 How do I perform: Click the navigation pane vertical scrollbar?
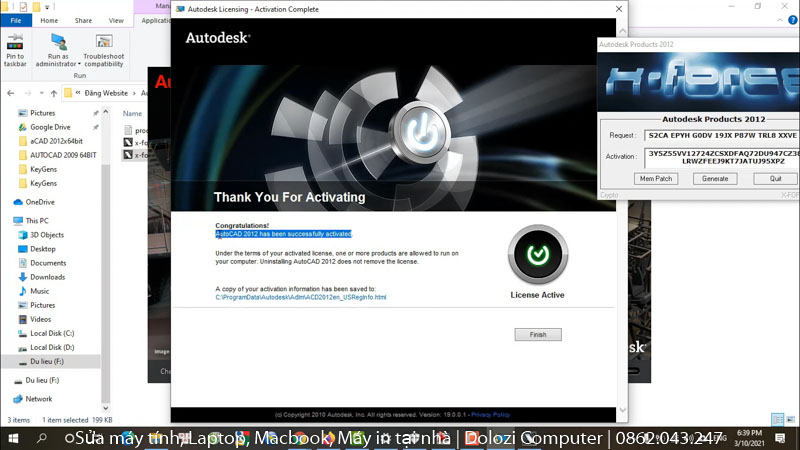[x=108, y=250]
